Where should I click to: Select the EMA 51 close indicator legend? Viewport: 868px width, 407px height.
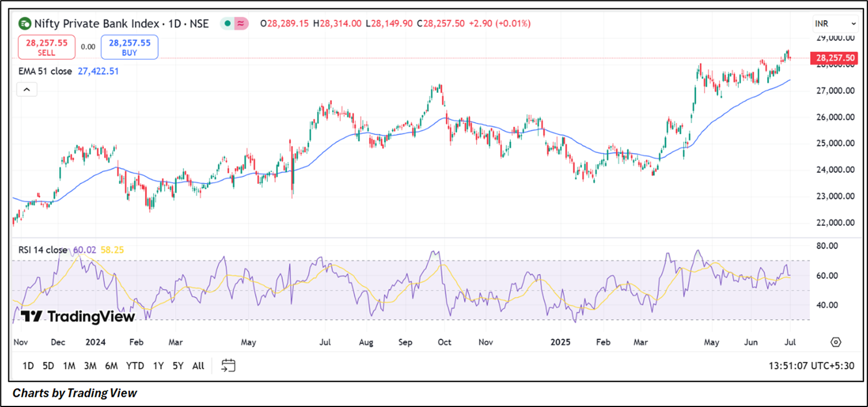click(45, 71)
